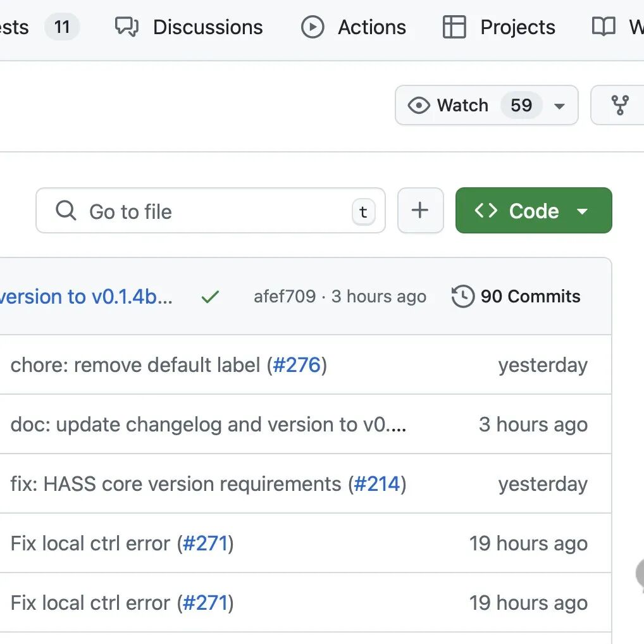Screen dimensions: 644x644
Task: Click the Discussions speech bubble icon
Action: (x=127, y=27)
